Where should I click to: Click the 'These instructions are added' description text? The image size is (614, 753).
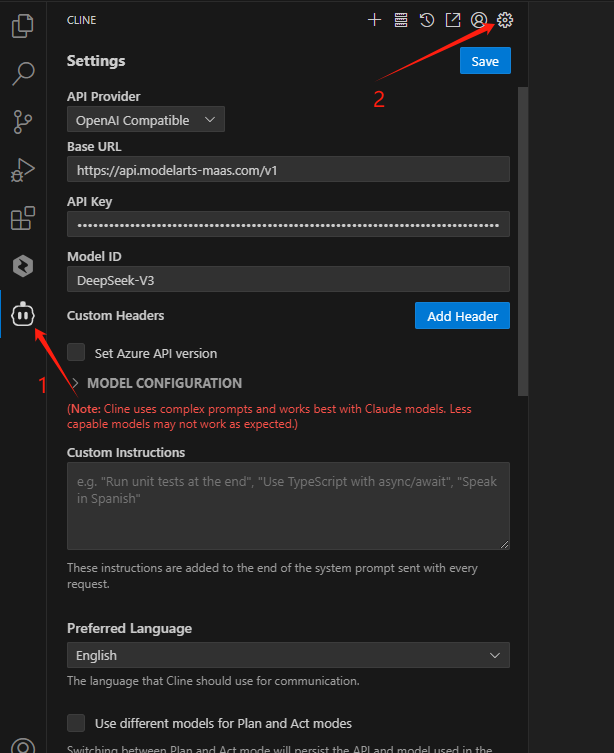coord(272,576)
